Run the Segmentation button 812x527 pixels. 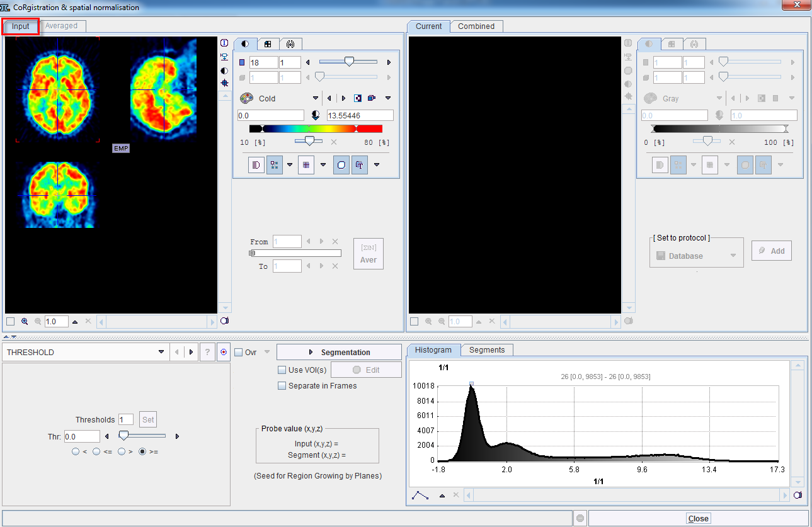point(339,353)
